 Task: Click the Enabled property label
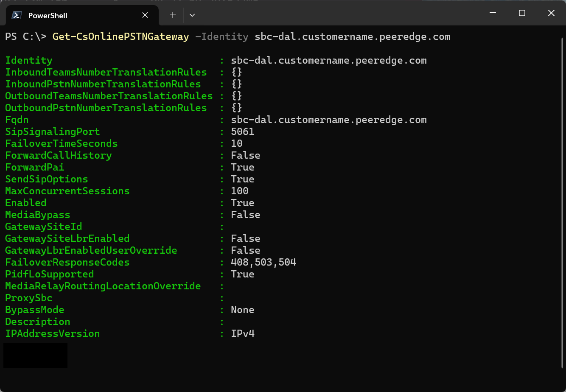(26, 203)
